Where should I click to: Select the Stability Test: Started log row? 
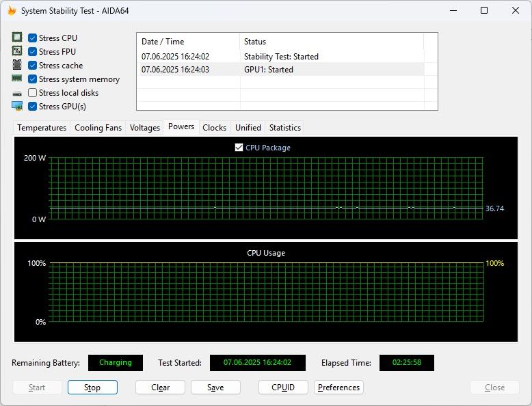(x=281, y=57)
